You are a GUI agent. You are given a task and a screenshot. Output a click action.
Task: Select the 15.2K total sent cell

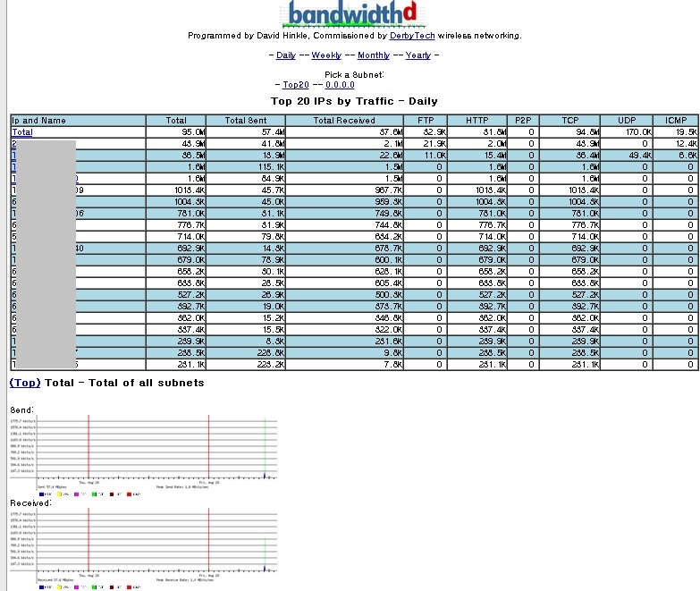[246, 317]
